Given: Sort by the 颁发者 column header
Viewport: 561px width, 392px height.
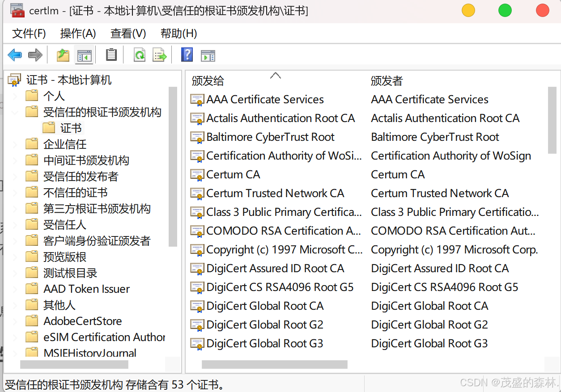Looking at the screenshot, I should tap(387, 81).
